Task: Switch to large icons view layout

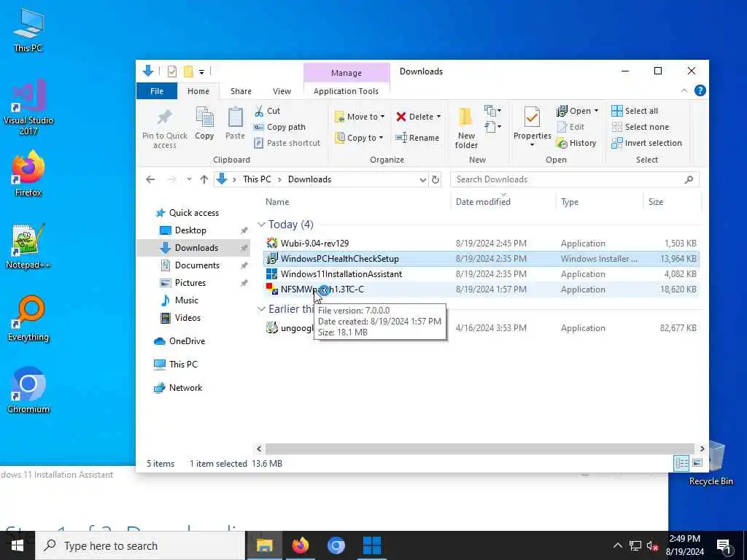Action: coord(697,463)
